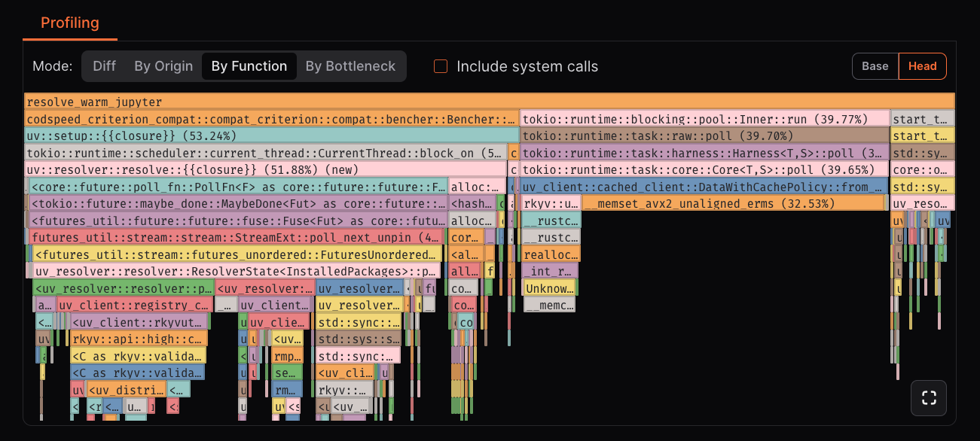Select rkyv::api::high frame
Viewport: 980px width, 441px height.
pyautogui.click(x=138, y=339)
